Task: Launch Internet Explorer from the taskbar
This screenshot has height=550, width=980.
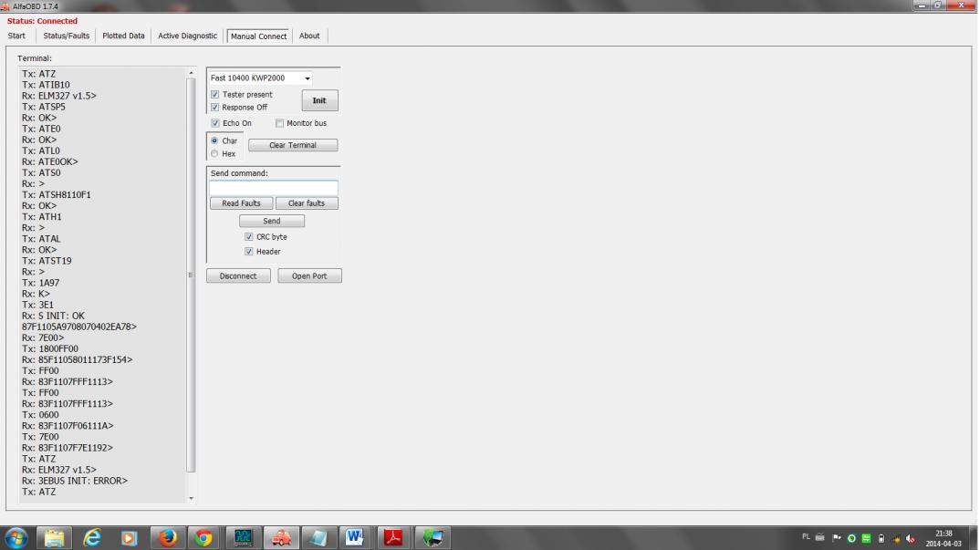Action: 92,538
